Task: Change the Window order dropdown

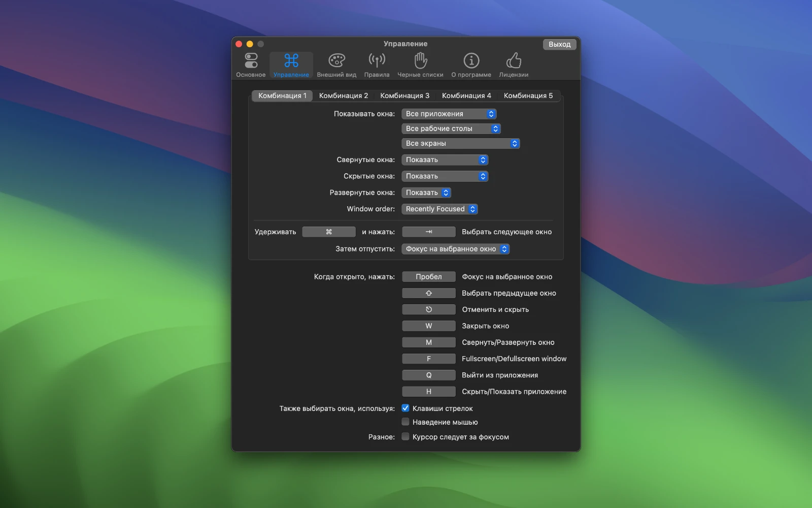Action: pyautogui.click(x=439, y=209)
